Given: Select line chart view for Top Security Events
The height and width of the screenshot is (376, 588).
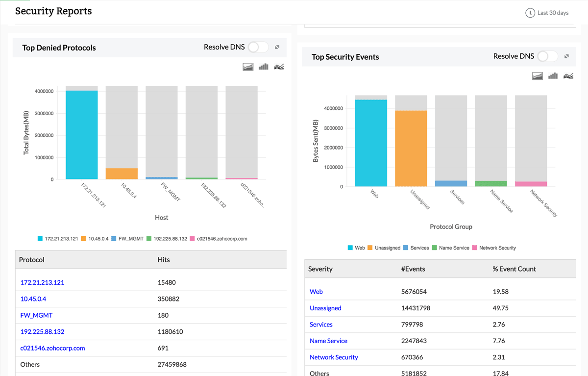Looking at the screenshot, I should [x=568, y=76].
